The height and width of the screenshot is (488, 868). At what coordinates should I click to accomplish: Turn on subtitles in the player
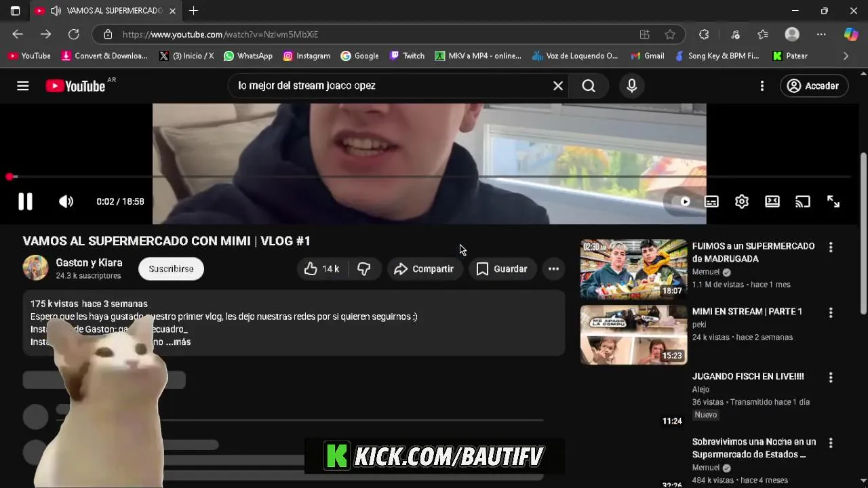coord(711,201)
